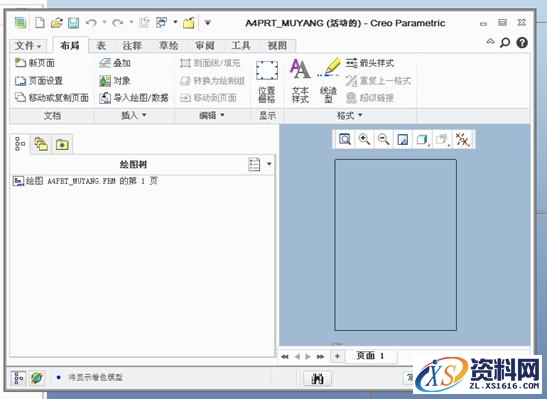The width and height of the screenshot is (547, 399).
Task: Switch to the 审阅 tab
Action: (x=205, y=46)
